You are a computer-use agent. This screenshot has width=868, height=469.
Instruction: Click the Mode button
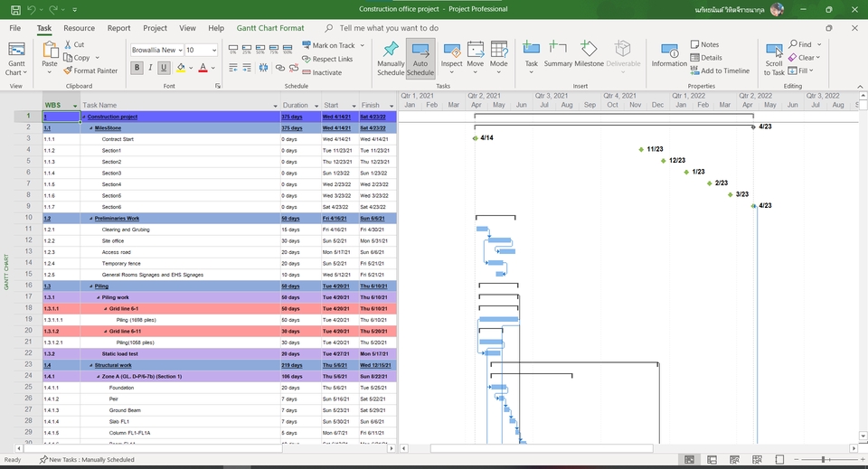[499, 58]
